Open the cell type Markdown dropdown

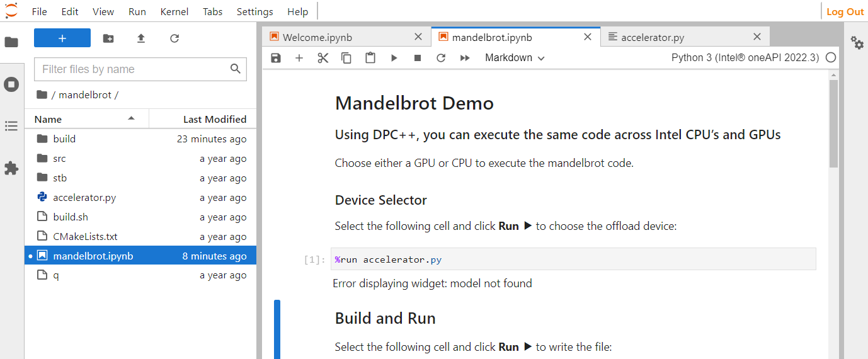[514, 58]
